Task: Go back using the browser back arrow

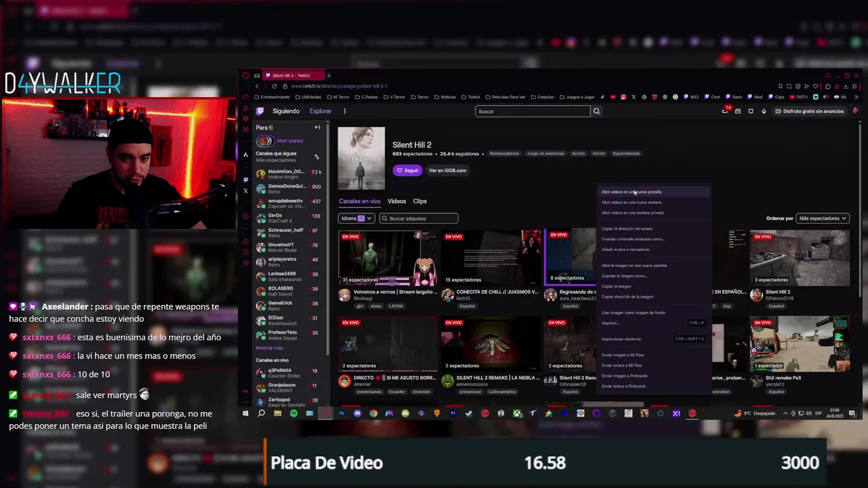Action: (256, 86)
